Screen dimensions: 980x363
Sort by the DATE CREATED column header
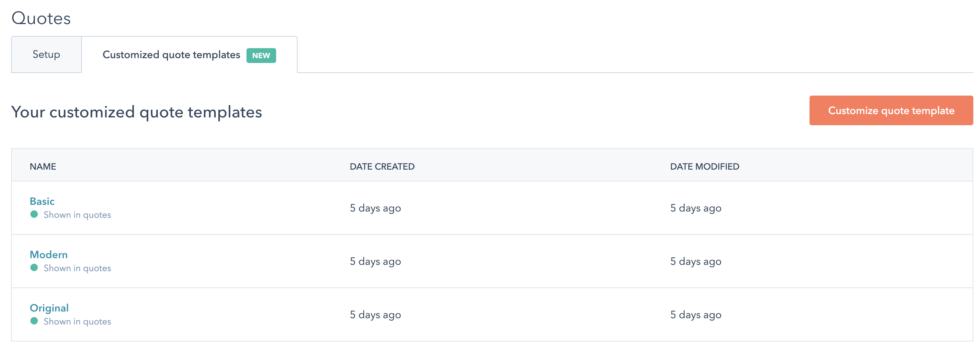pos(382,166)
